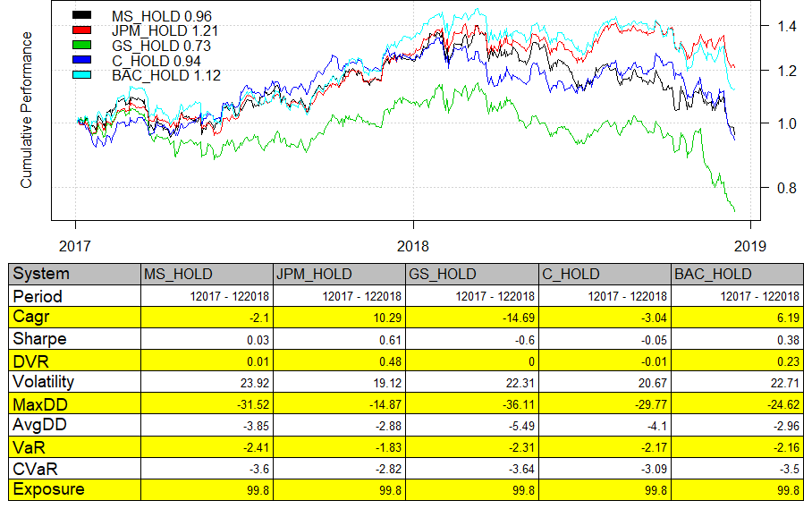Click MS_HOLD MaxDD value -31.52

pyautogui.click(x=253, y=405)
